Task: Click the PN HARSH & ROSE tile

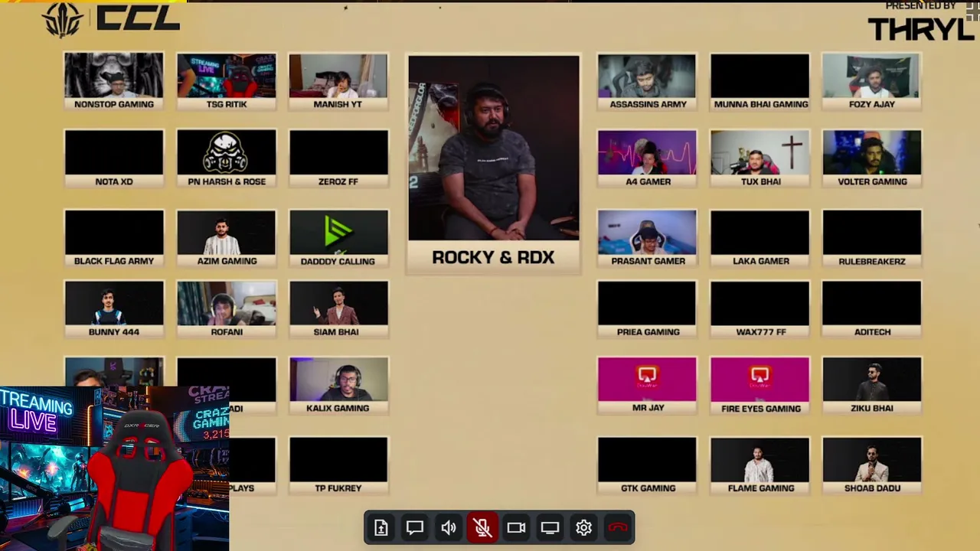Action: [227, 158]
